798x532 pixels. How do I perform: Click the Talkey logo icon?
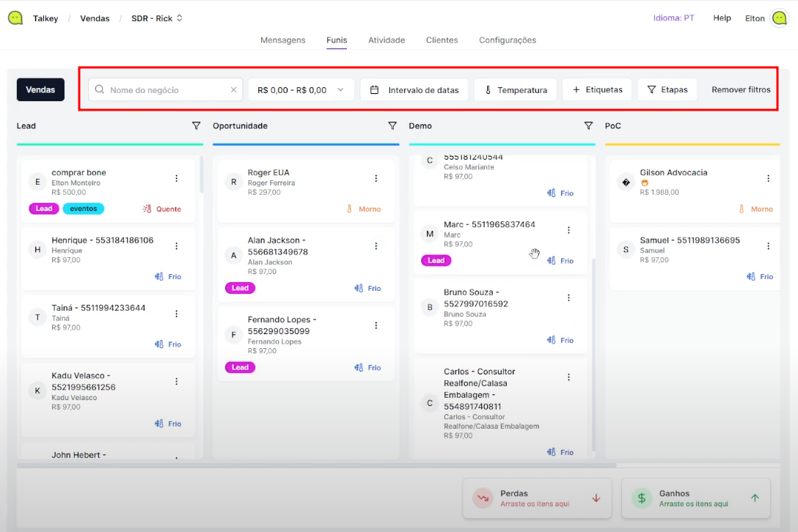[15, 18]
